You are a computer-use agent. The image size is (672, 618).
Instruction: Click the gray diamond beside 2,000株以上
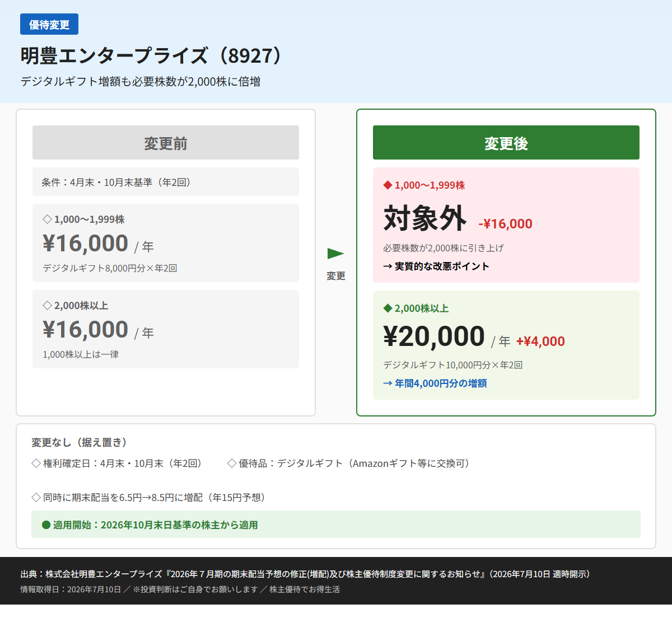tap(47, 306)
